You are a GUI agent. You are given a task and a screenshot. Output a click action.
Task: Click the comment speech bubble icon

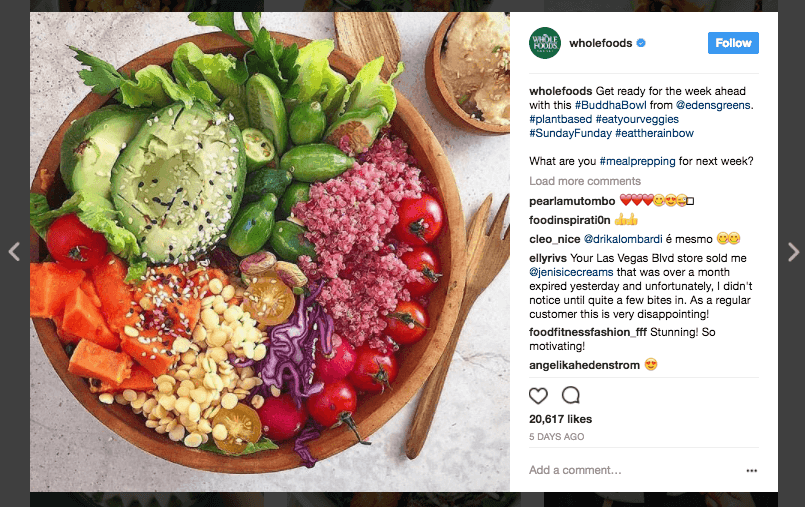click(x=570, y=395)
